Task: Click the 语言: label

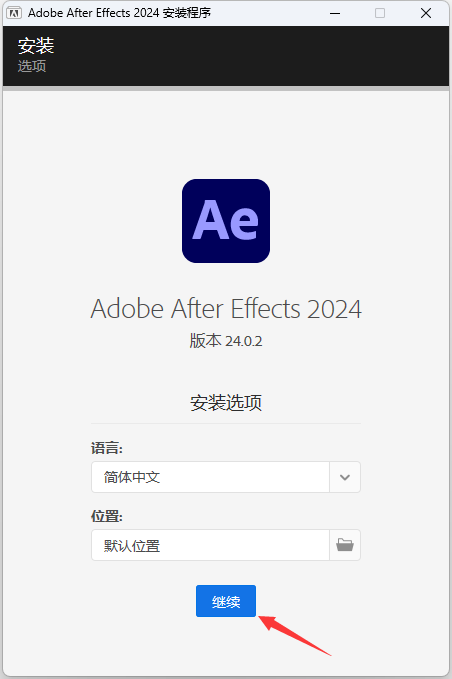Action: 107,448
